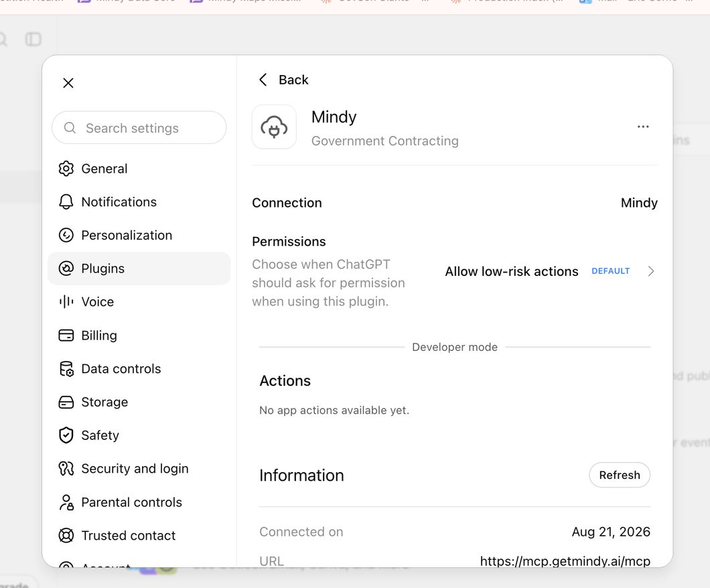Click the Mindy plugin title

pyautogui.click(x=334, y=117)
